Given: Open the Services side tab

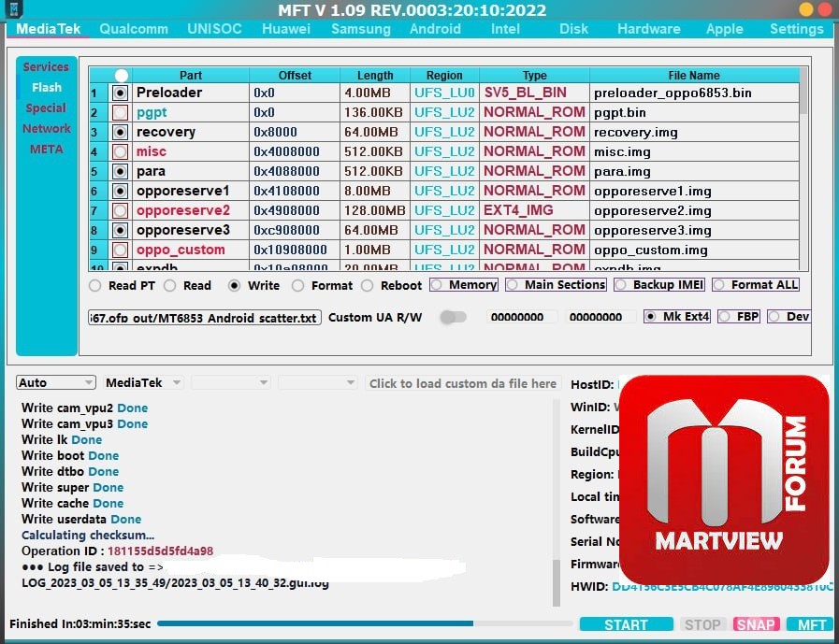Looking at the screenshot, I should [46, 67].
